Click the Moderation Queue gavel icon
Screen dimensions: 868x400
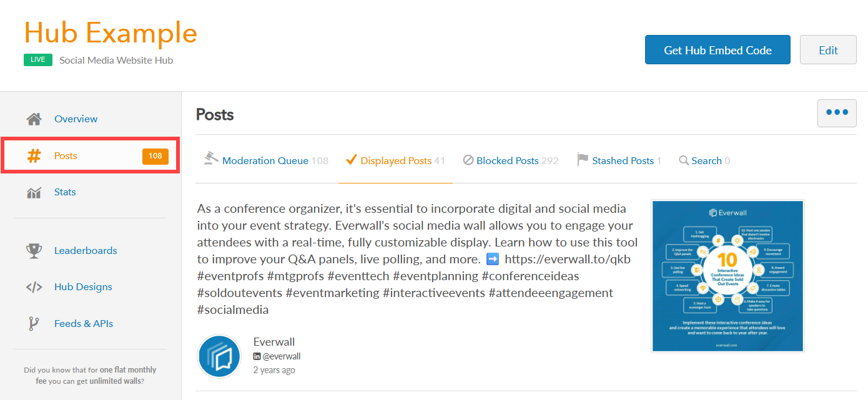click(x=211, y=159)
